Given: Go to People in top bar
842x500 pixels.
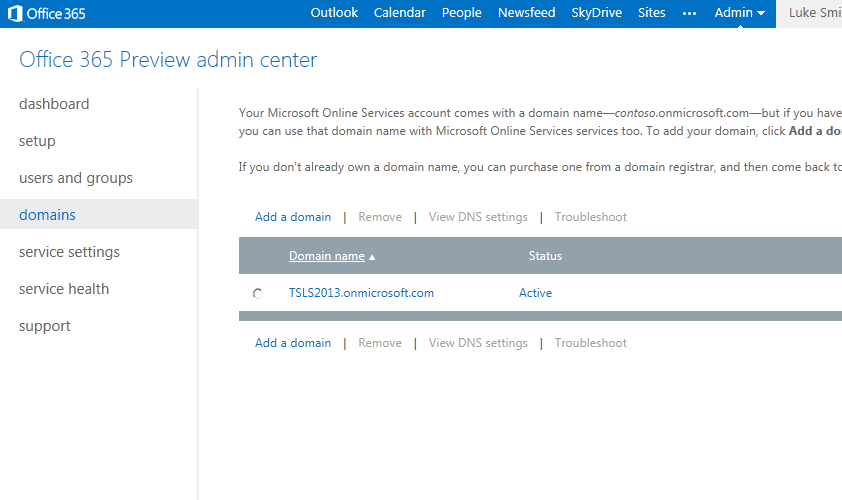Looking at the screenshot, I should tap(462, 13).
